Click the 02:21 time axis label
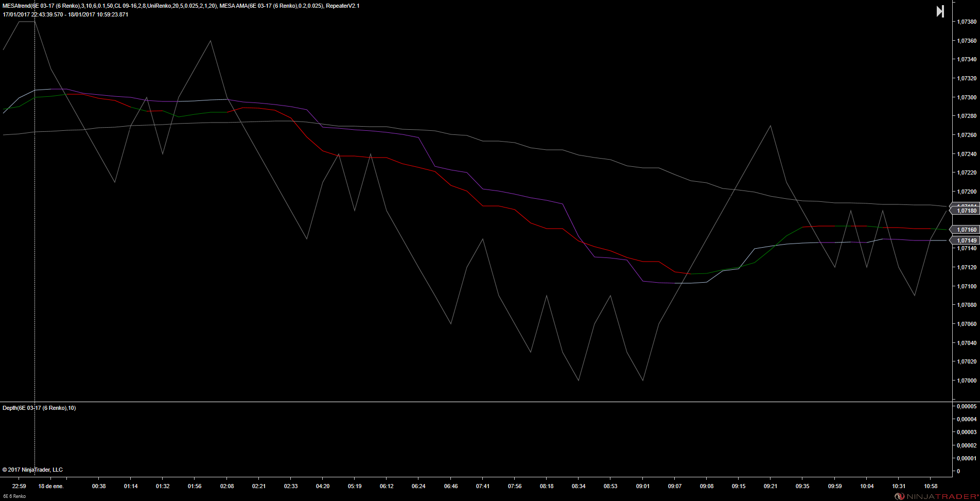The image size is (980, 501). 259,486
